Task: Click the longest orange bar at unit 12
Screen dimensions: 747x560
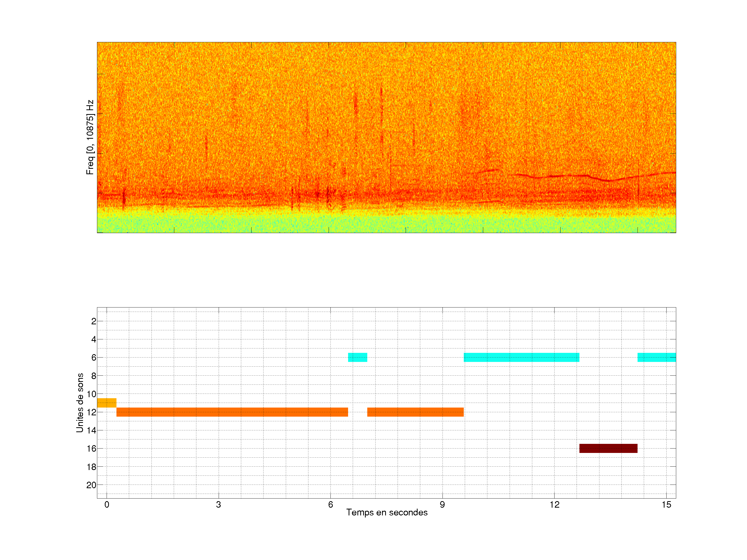Action: (232, 412)
